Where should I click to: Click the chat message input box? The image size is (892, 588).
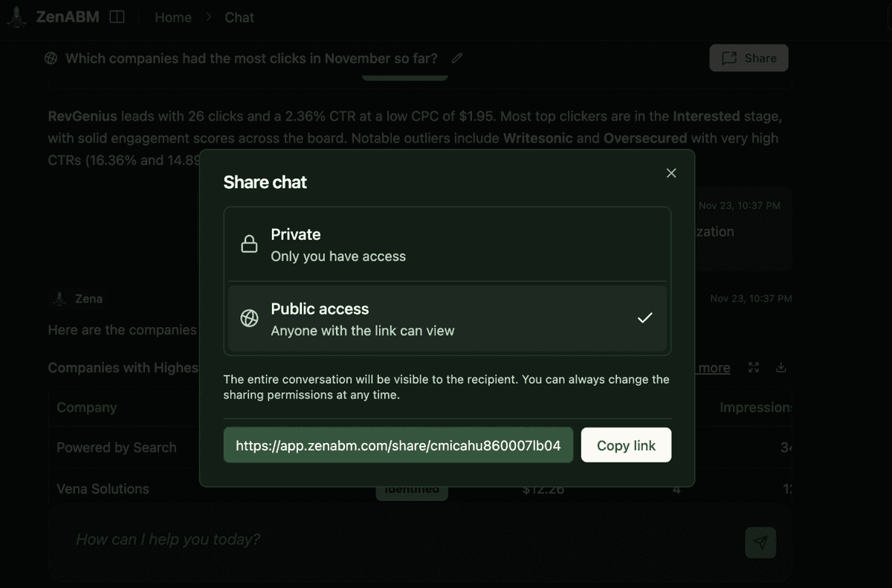pyautogui.click(x=401, y=540)
